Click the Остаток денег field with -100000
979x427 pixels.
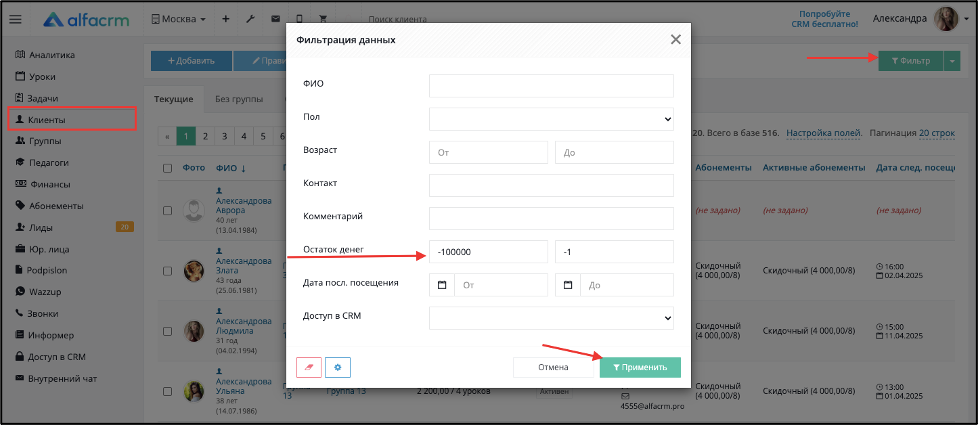(488, 252)
